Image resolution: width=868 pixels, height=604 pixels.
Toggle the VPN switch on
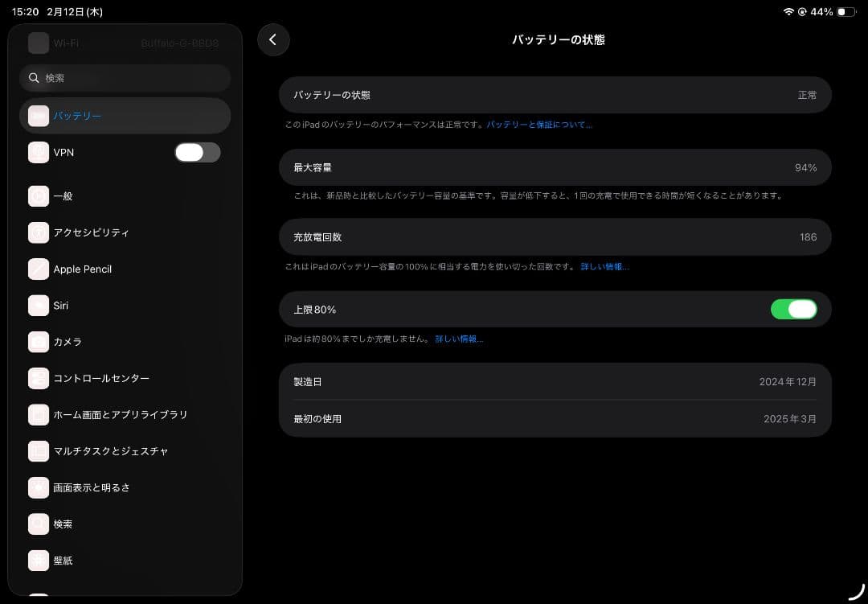click(197, 152)
